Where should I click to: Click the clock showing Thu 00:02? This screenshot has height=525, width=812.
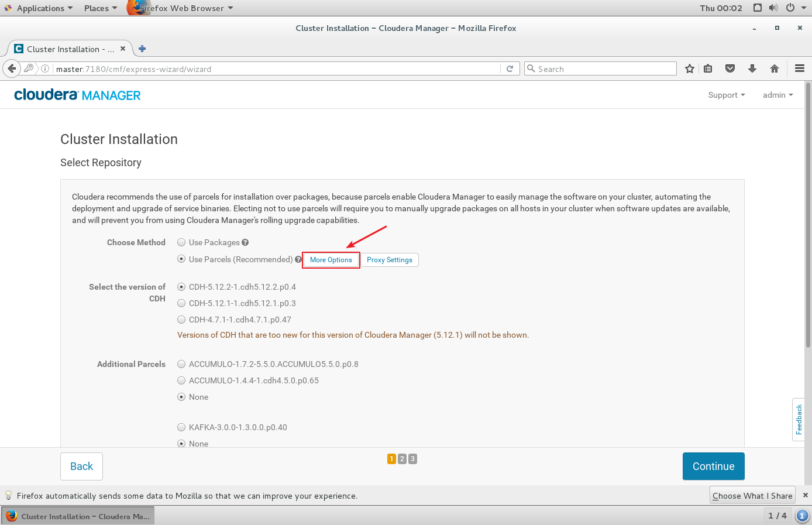tap(721, 8)
